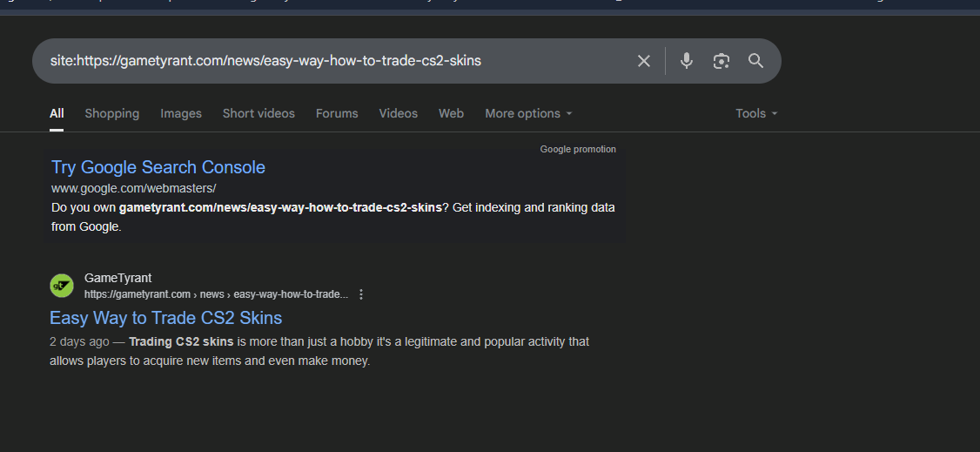Expand the Tools dropdown
The height and width of the screenshot is (452, 980).
click(756, 113)
